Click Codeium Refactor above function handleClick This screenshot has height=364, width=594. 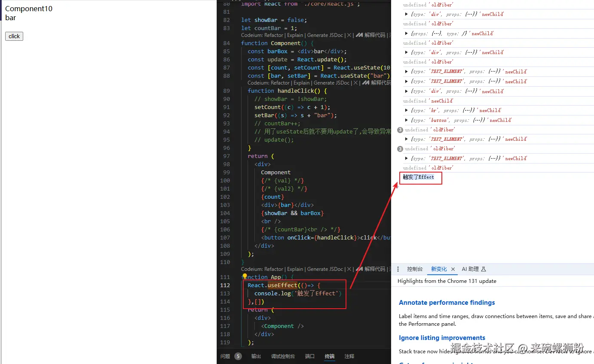click(x=269, y=83)
